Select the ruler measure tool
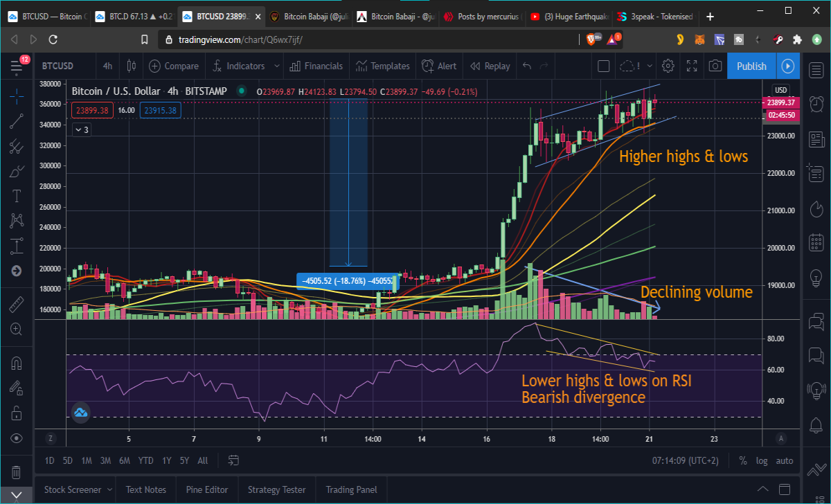The image size is (831, 504). 17,303
